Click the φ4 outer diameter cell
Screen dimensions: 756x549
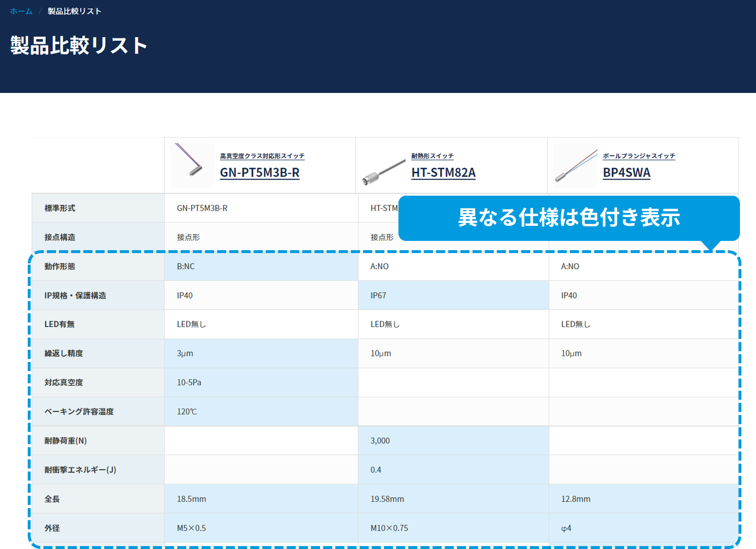tap(644, 528)
